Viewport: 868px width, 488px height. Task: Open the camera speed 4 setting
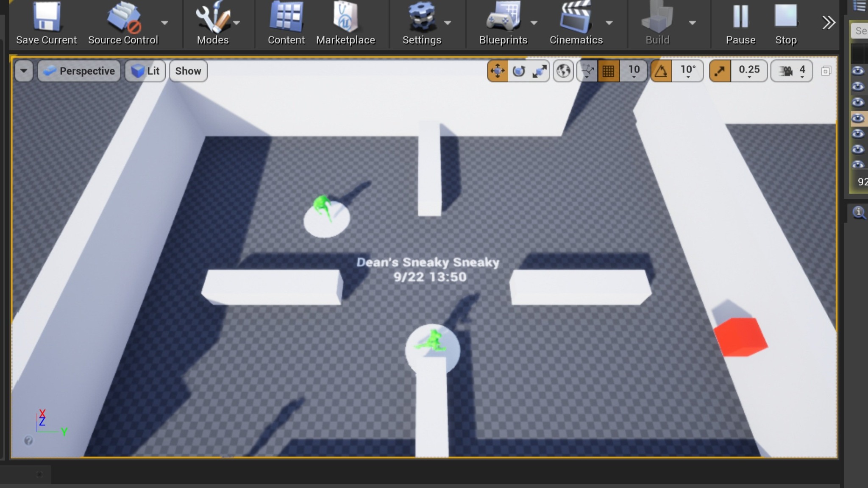tap(792, 71)
